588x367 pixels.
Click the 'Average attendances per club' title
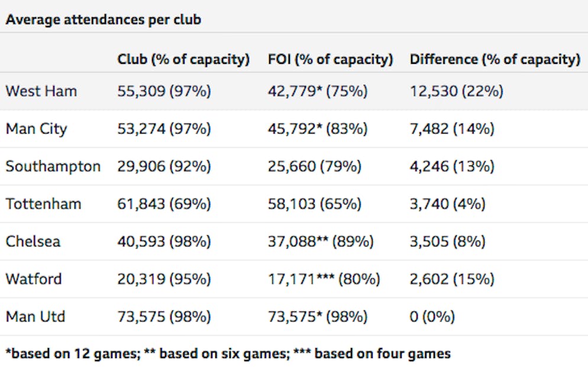[104, 20]
